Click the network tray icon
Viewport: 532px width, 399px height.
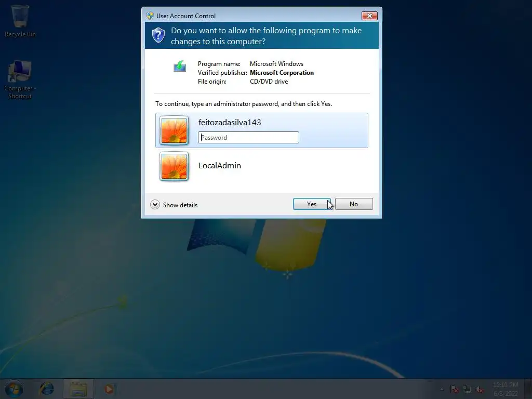click(467, 389)
